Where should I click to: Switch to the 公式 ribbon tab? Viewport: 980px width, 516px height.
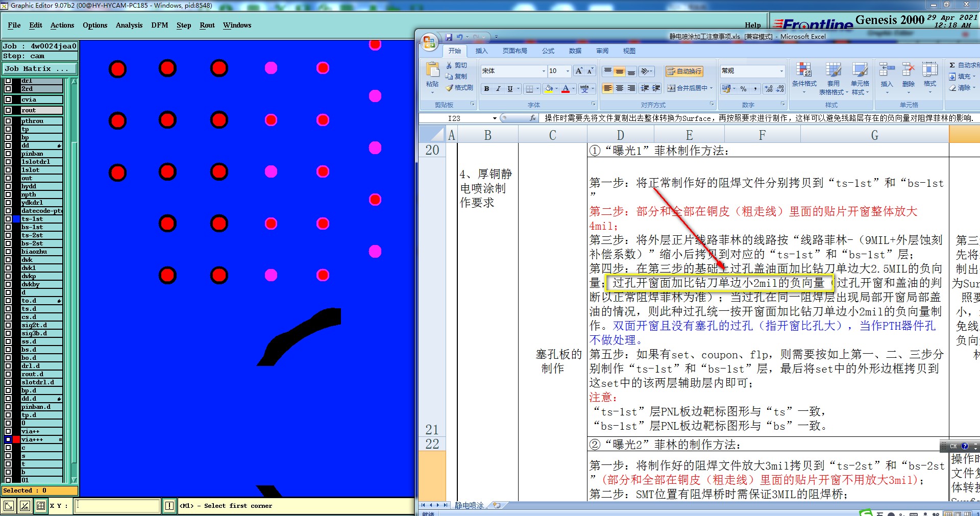tap(548, 51)
